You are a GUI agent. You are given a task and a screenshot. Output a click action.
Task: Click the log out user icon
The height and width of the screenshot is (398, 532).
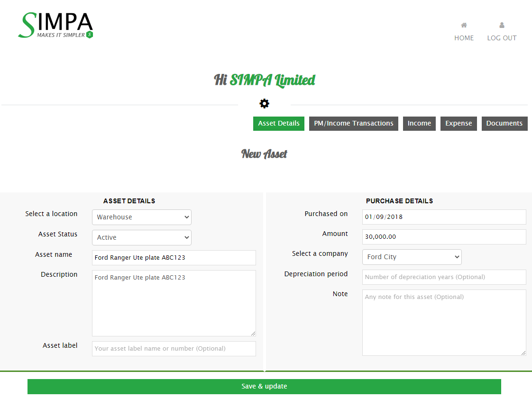pyautogui.click(x=502, y=25)
